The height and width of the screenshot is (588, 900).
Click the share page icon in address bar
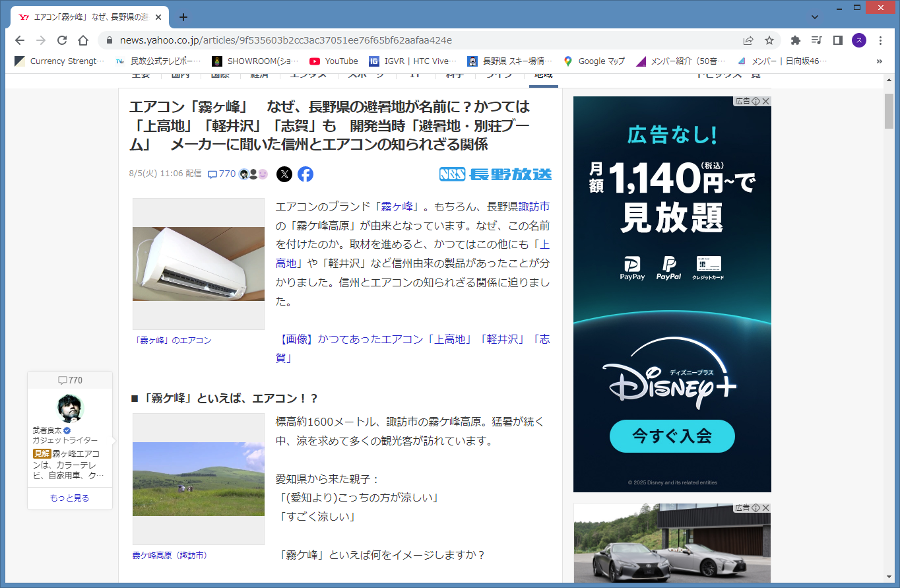(x=748, y=40)
